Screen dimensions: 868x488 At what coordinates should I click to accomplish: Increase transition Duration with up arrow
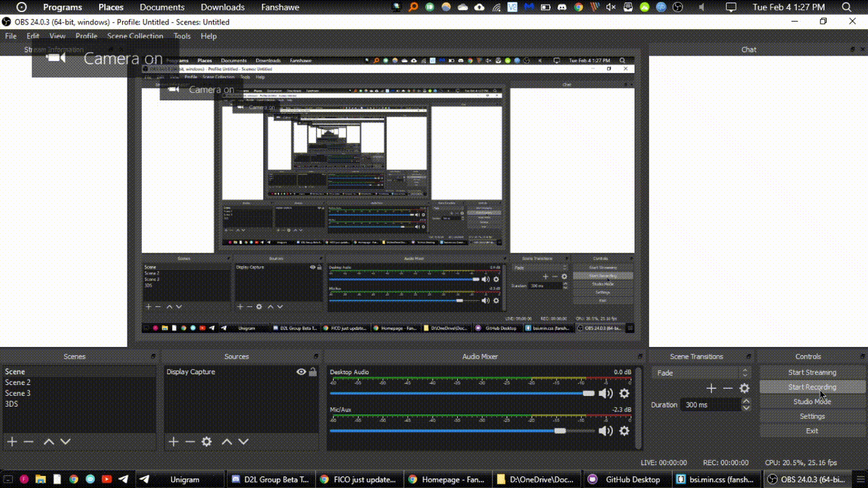tap(746, 401)
